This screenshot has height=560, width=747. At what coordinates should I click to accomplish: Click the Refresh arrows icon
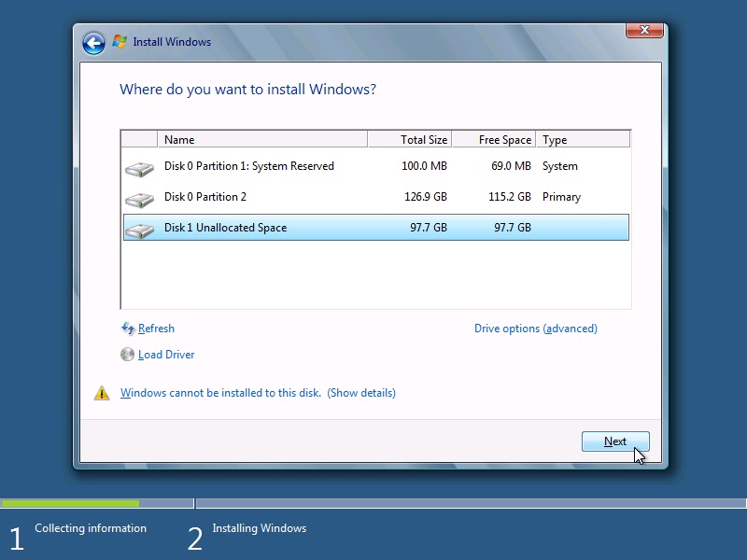[x=128, y=329]
